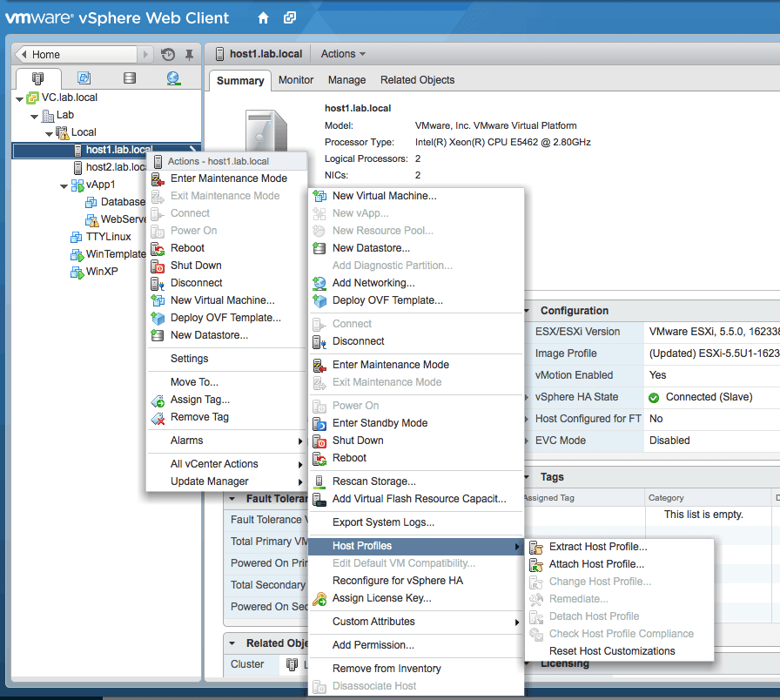Collapse the Related Objects panel
Screen dimensions: 780x700
pos(232,643)
